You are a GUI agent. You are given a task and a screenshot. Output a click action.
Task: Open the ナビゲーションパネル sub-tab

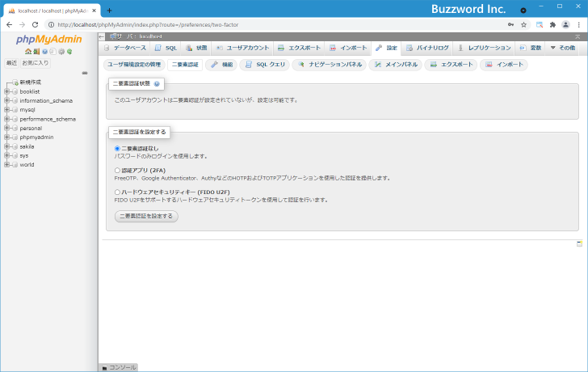[x=330, y=65]
